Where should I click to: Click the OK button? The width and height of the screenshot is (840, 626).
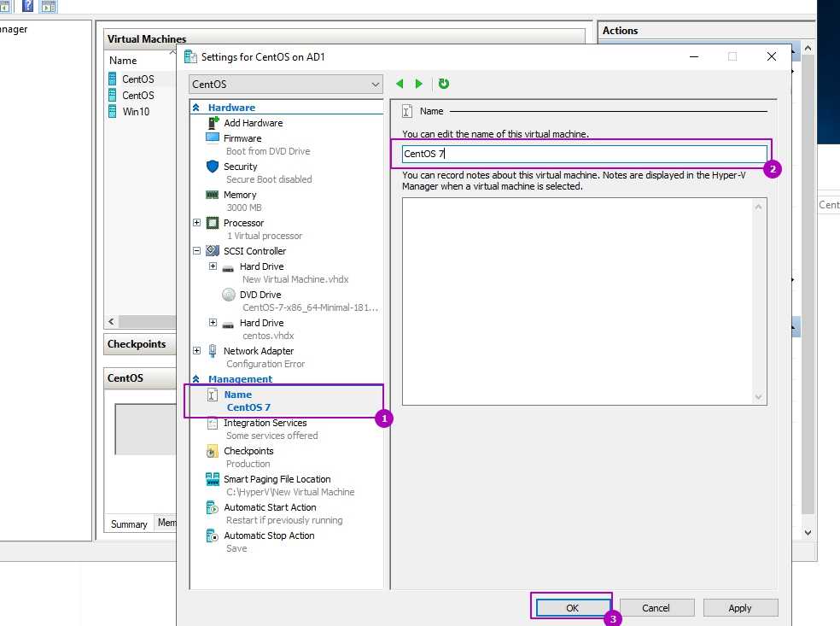[x=572, y=608]
